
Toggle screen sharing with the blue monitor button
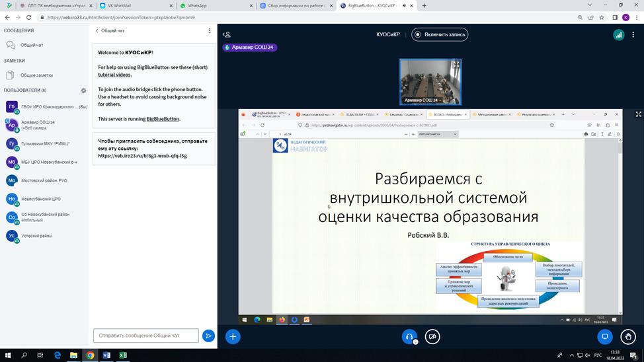point(604,336)
